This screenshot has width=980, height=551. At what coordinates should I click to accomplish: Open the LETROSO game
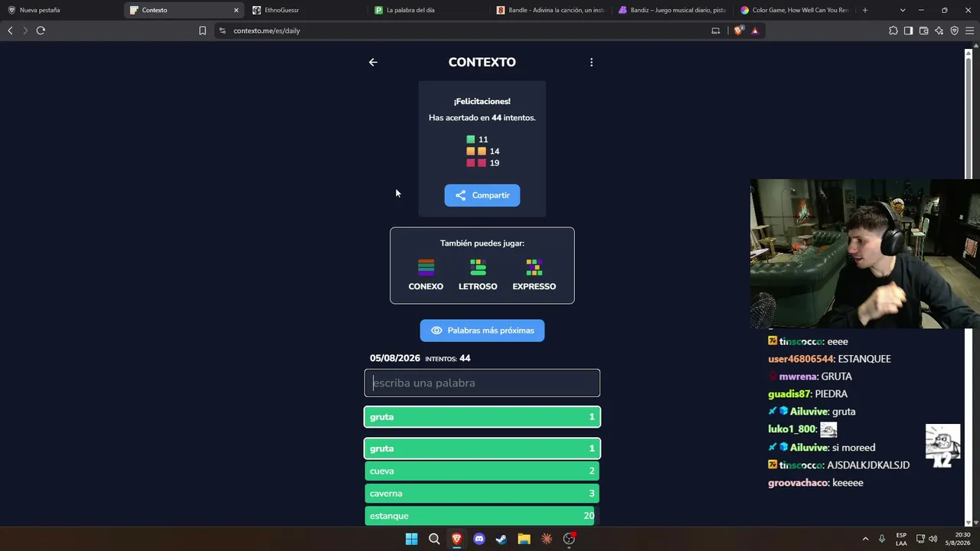coord(478,275)
